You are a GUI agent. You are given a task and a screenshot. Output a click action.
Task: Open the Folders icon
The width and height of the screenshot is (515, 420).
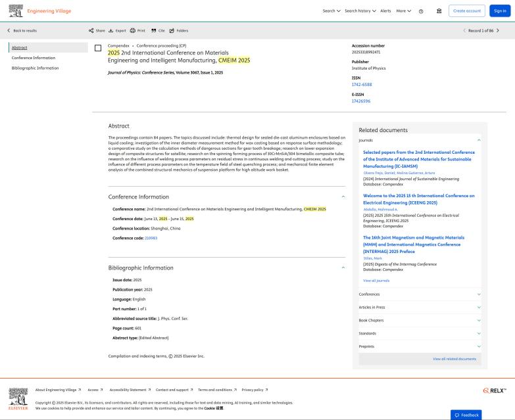pos(172,30)
